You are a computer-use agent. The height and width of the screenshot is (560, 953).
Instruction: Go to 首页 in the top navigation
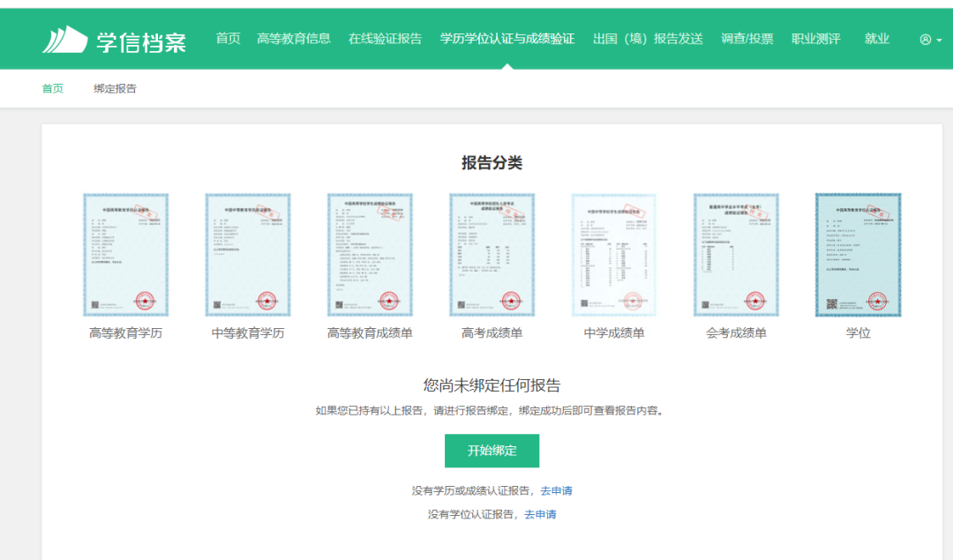(228, 39)
